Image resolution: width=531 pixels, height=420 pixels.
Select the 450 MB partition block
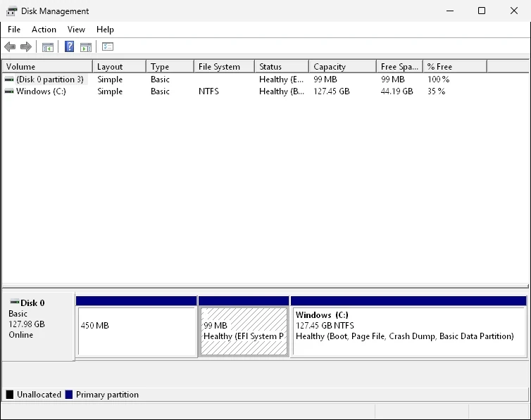coord(137,326)
